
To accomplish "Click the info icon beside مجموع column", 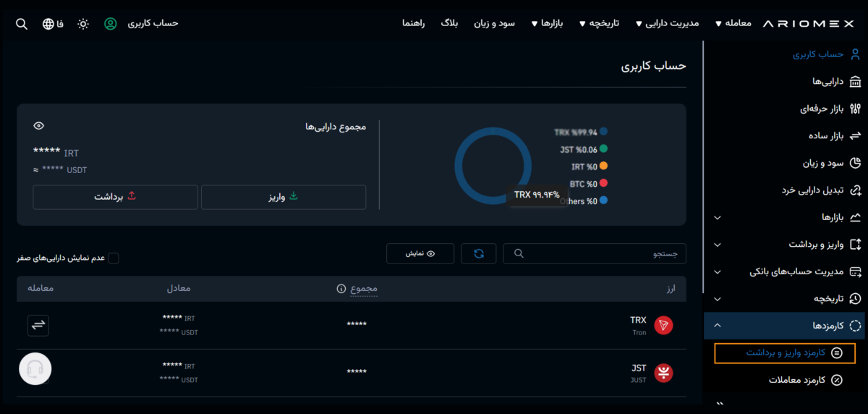I will tap(341, 289).
